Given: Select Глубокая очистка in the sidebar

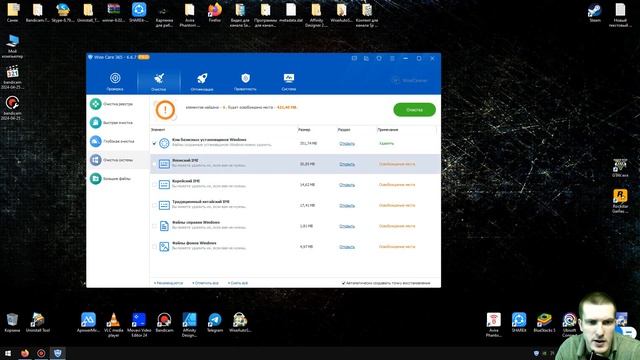Looking at the screenshot, I should [x=118, y=141].
